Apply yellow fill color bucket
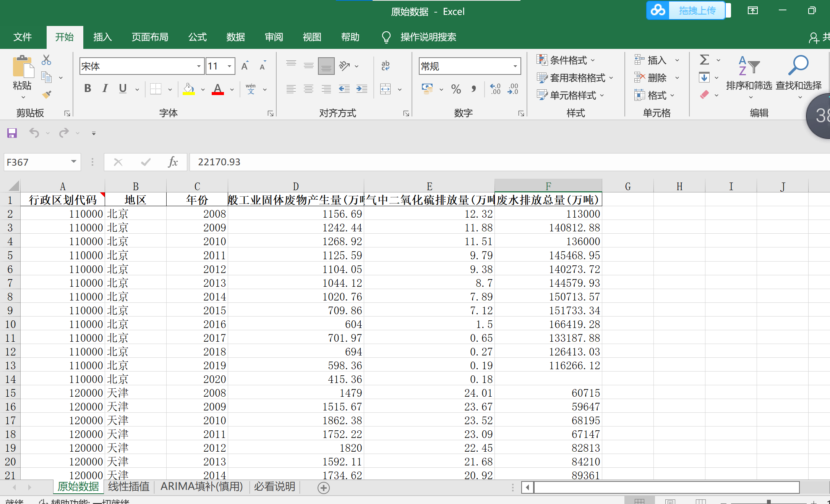The image size is (830, 504). pos(188,89)
